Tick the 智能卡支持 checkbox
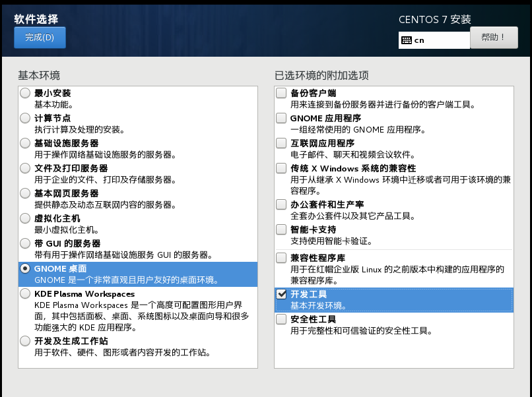Image resolution: width=532 pixels, height=397 pixels. [281, 229]
